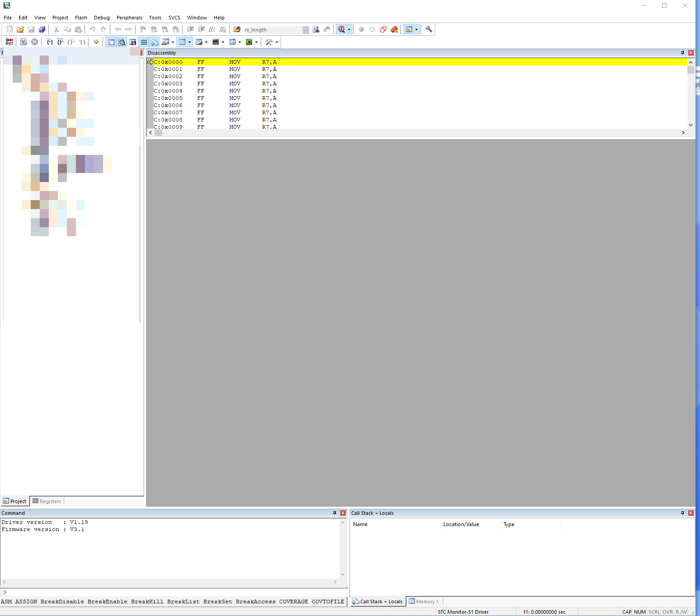Select the Step Over debug icon
700x616 pixels.
60,42
